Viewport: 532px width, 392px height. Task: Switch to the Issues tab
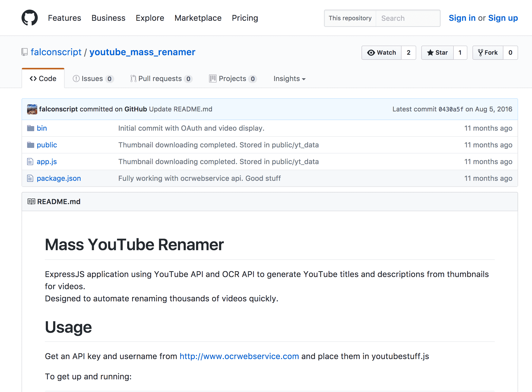tap(93, 79)
